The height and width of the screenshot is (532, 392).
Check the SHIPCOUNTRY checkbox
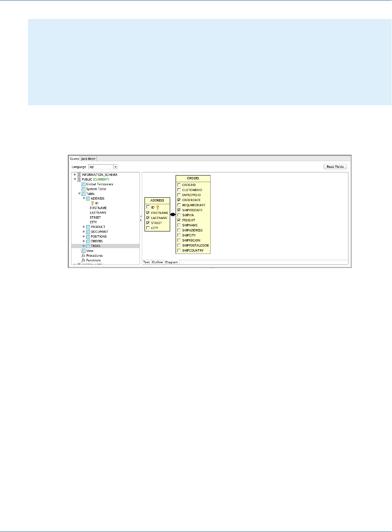(x=179, y=250)
